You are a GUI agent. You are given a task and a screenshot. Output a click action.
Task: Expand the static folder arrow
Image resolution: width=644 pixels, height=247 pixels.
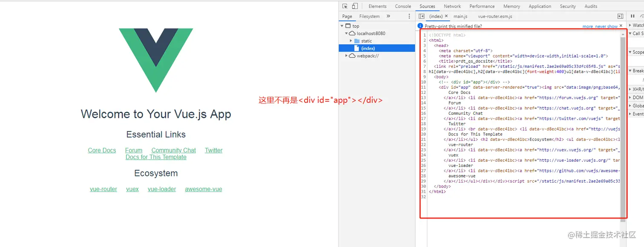351,41
